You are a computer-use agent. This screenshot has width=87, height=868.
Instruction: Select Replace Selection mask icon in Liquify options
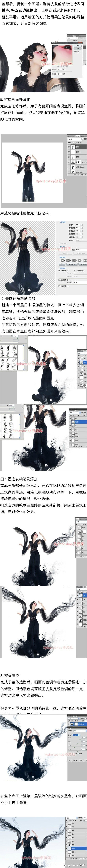point(62,260)
